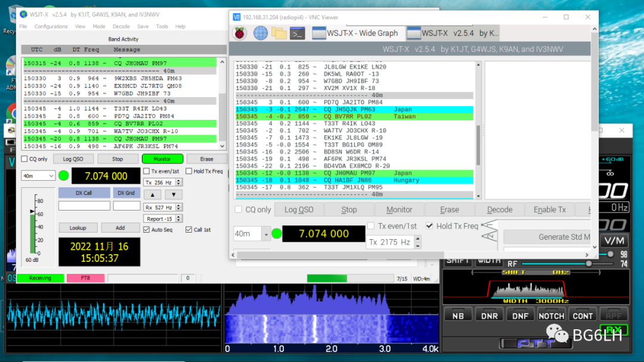Adjust the Tx 2175 Hz spinner in VNC
This screenshot has height=362, width=644.
tap(394, 242)
